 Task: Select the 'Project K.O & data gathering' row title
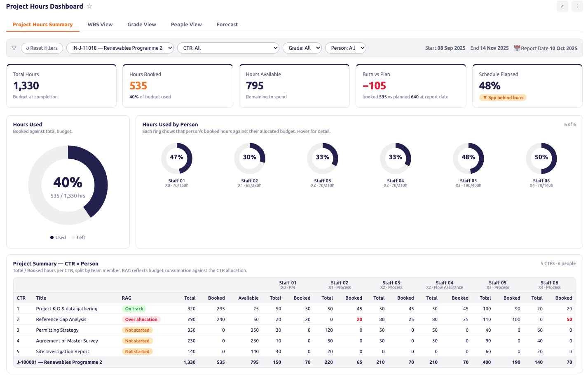tap(67, 309)
